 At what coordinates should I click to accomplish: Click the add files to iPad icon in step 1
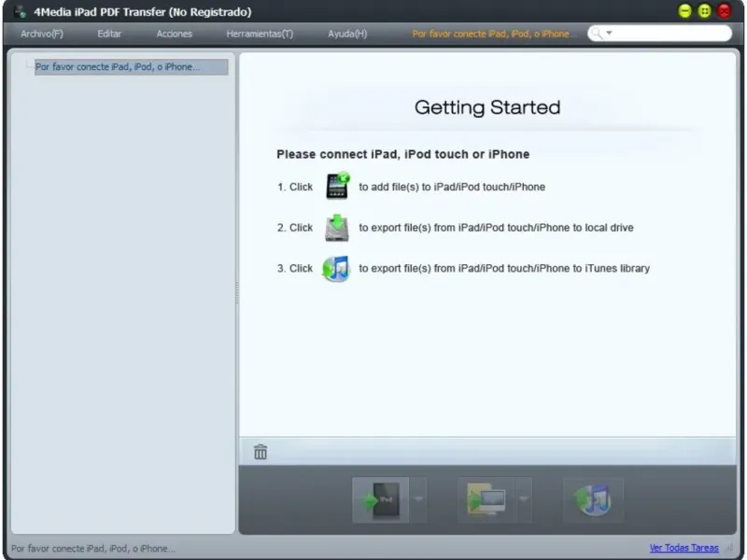point(337,186)
